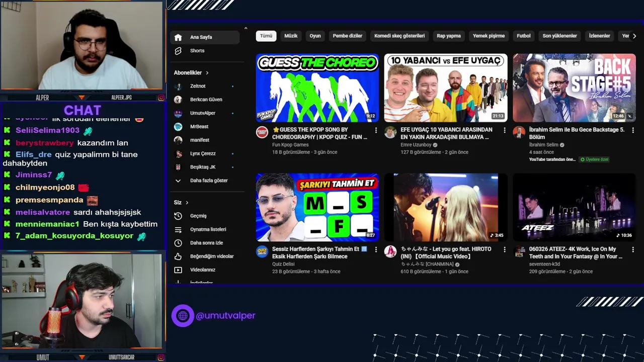The width and height of the screenshot is (644, 362).
Task: Select the Tümü filter chip
Action: click(x=266, y=36)
